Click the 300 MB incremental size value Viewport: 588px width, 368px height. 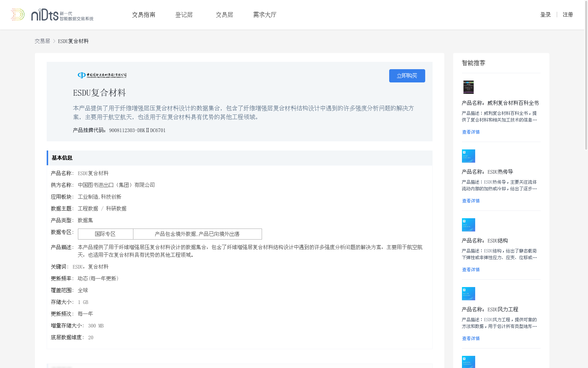(x=96, y=326)
